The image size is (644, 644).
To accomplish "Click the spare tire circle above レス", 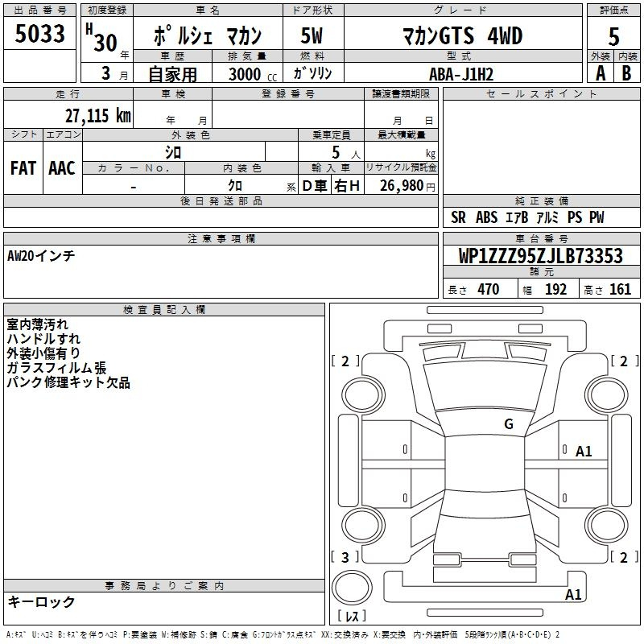I will click(352, 588).
